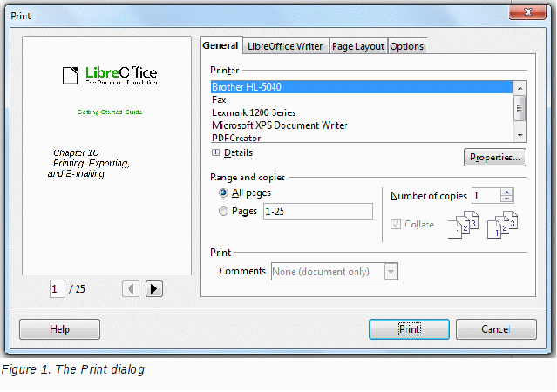Go to the previous preview page
Viewport: 557px width, 392px height.
pos(131,289)
